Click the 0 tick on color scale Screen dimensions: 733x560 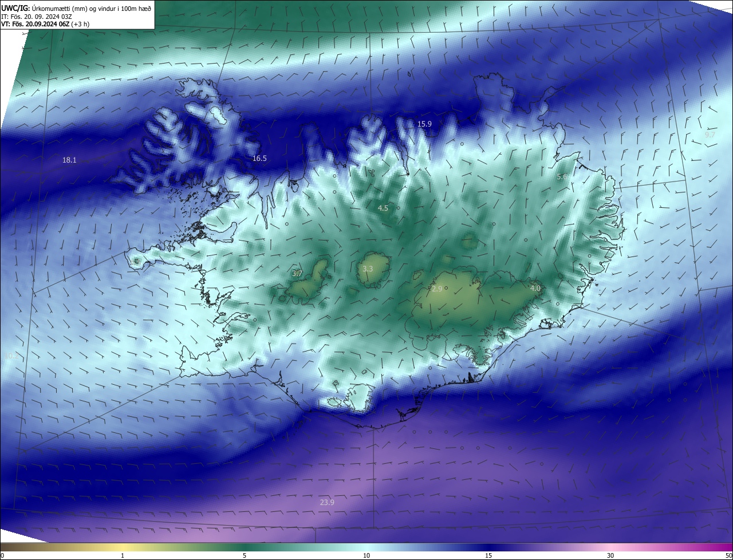coord(2,555)
